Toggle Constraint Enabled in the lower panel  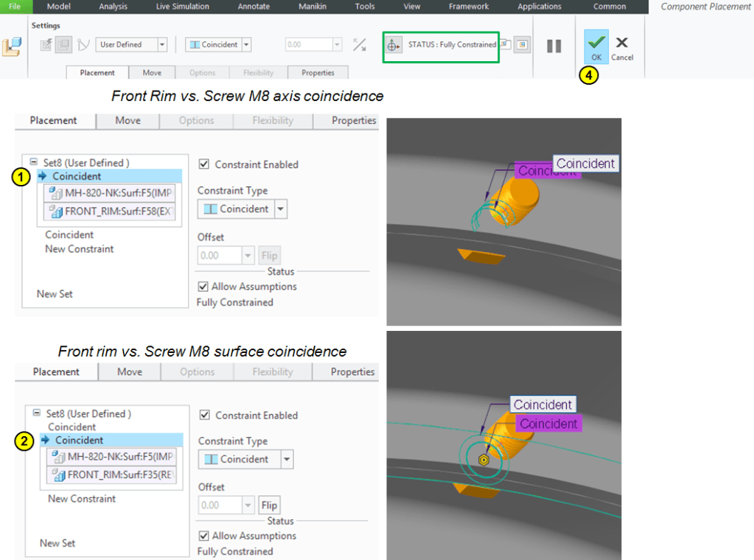pyautogui.click(x=205, y=416)
